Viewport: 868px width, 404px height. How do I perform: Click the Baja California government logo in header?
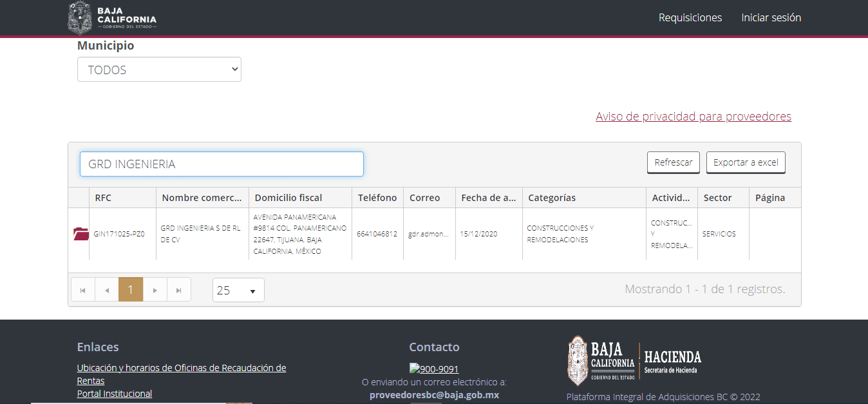point(112,17)
